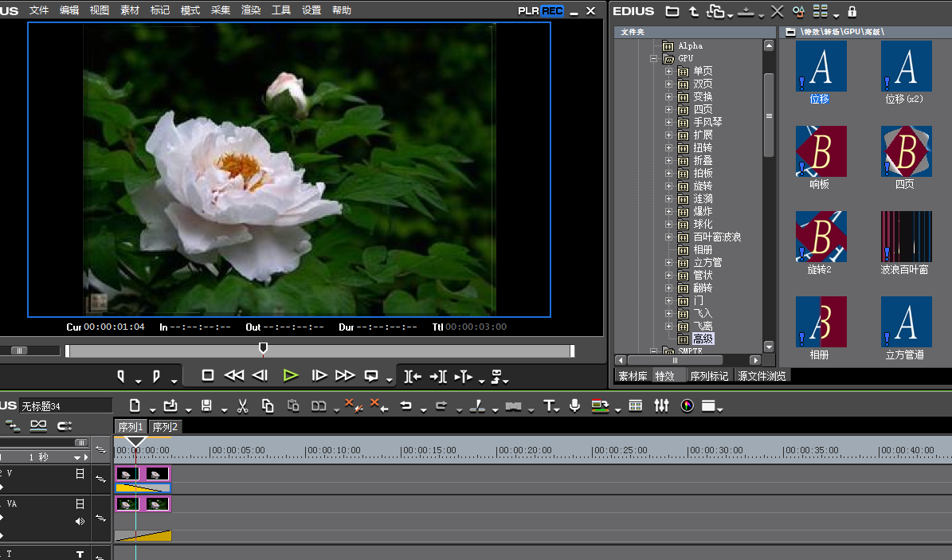Image resolution: width=952 pixels, height=560 pixels.
Task: Collapse the GPU folder tree node
Action: click(x=654, y=59)
